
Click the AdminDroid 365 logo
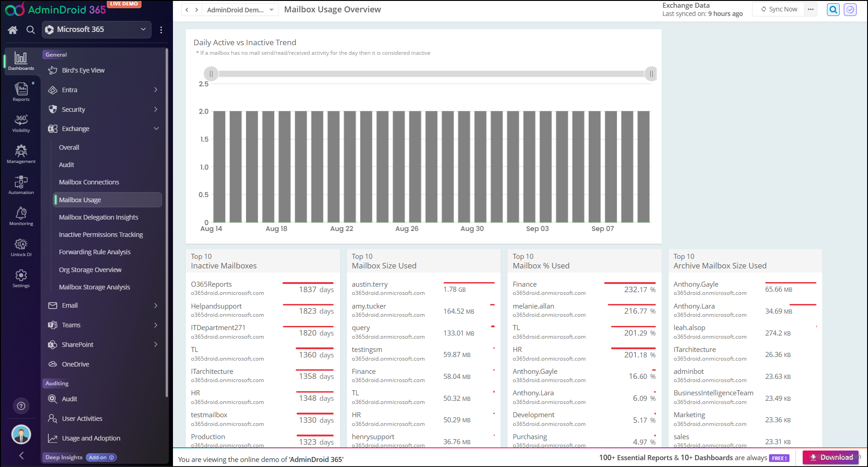point(55,9)
